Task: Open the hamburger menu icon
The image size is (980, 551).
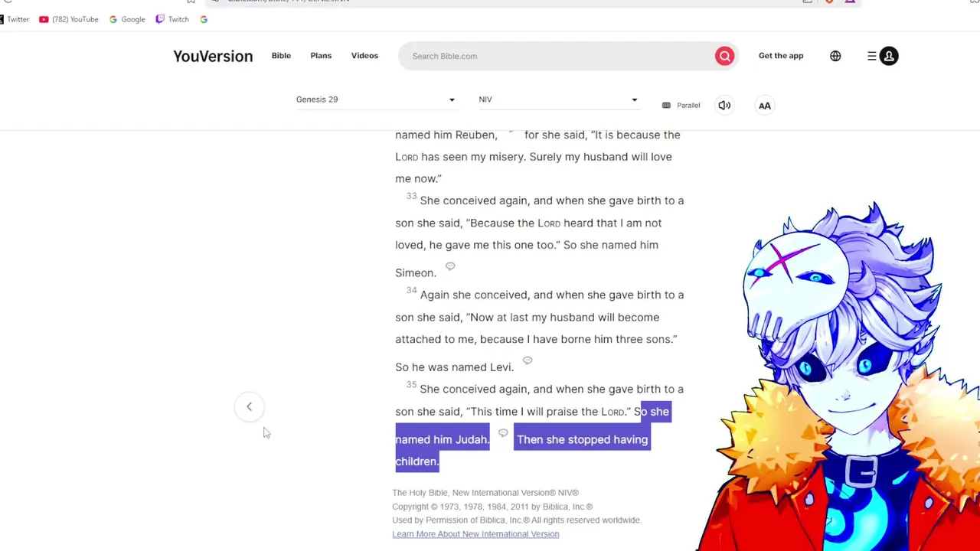Action: coord(871,56)
